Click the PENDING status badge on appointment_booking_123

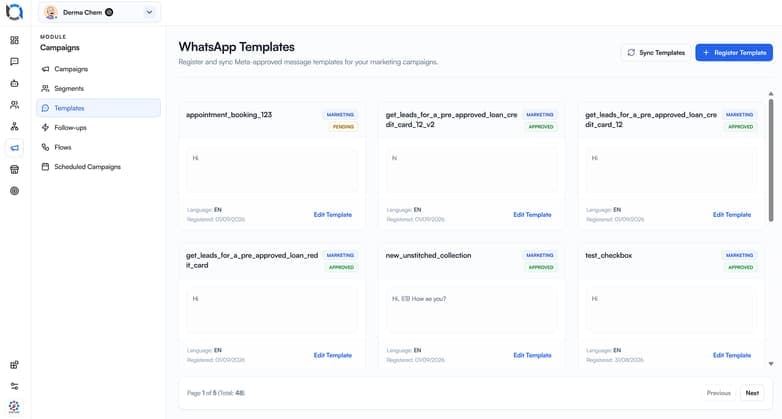tap(343, 127)
